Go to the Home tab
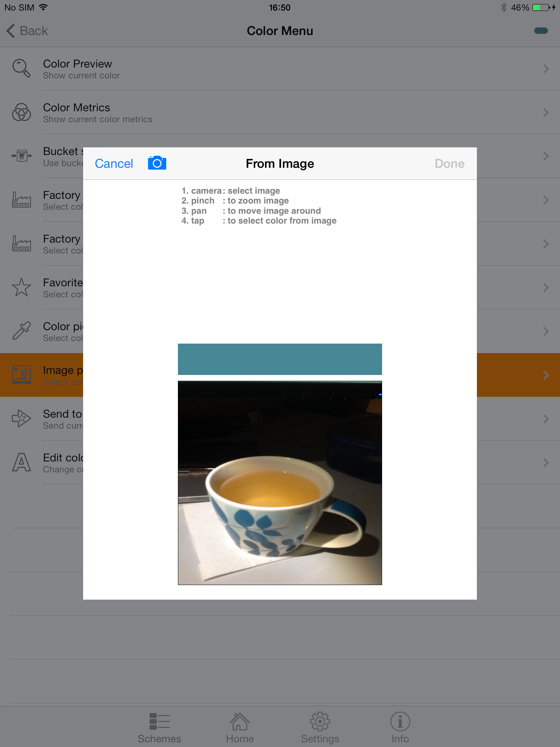The height and width of the screenshot is (747, 560). pyautogui.click(x=240, y=728)
